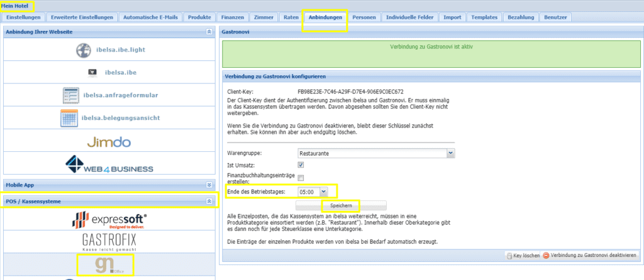644x280 pixels.
Task: Enable Finanzbuchhaltungseinträge erstellen checkbox
Action: pyautogui.click(x=301, y=178)
